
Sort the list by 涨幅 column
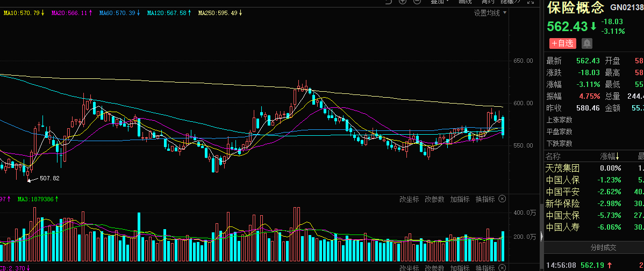point(610,156)
